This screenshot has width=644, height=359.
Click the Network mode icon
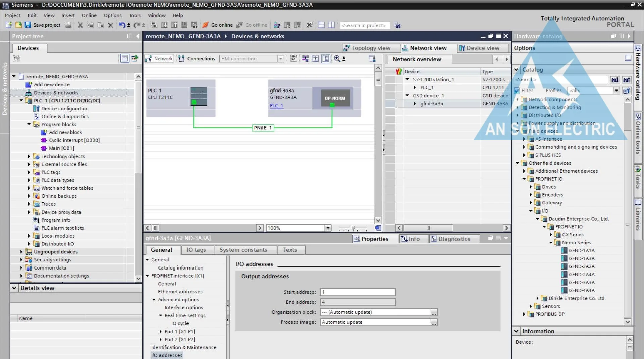click(148, 59)
